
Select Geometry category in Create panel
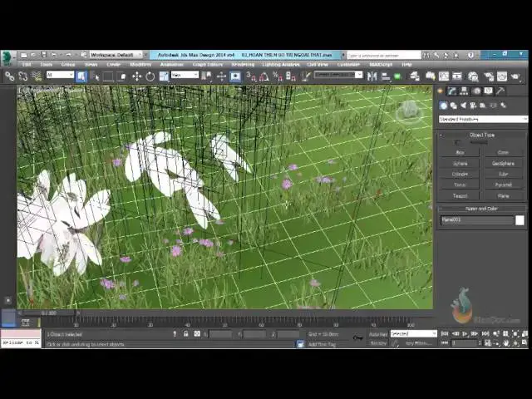pyautogui.click(x=443, y=106)
